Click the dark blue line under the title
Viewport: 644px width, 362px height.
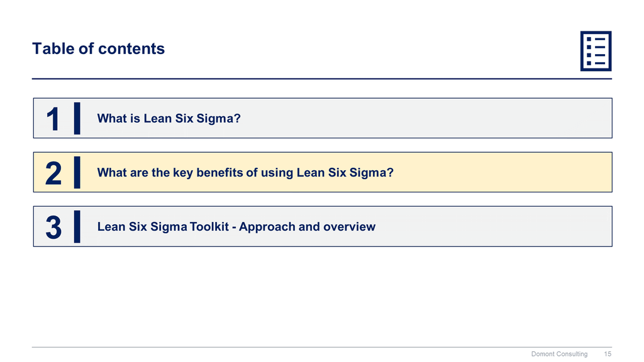tap(322, 79)
